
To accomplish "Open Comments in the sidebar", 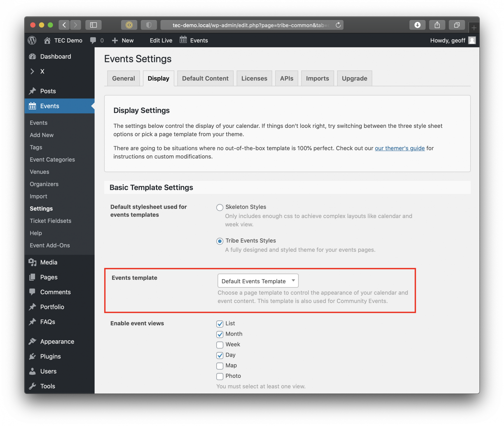I will (60, 292).
